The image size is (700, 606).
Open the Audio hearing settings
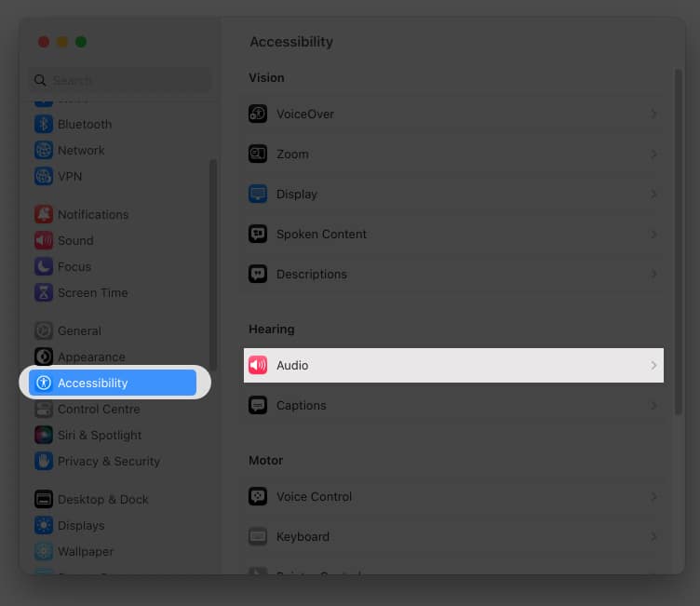coord(453,365)
